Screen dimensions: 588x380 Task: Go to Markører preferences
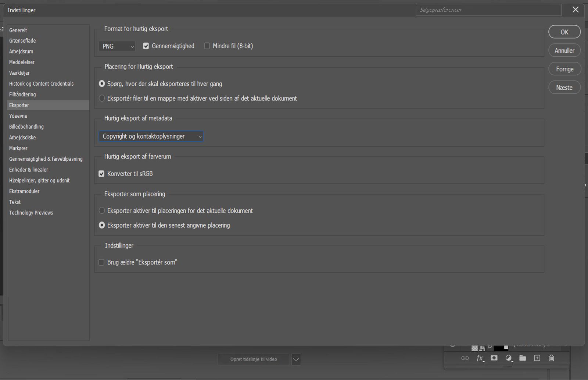click(48, 148)
